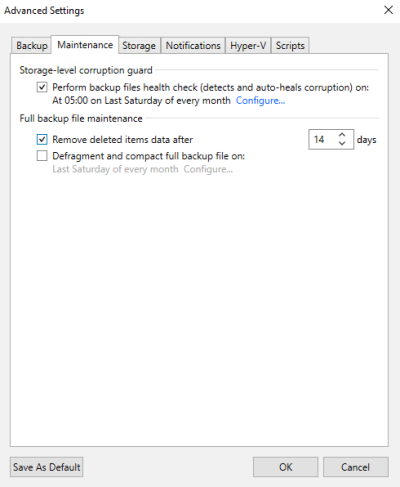
Task: Click Save As Default button
Action: [47, 467]
